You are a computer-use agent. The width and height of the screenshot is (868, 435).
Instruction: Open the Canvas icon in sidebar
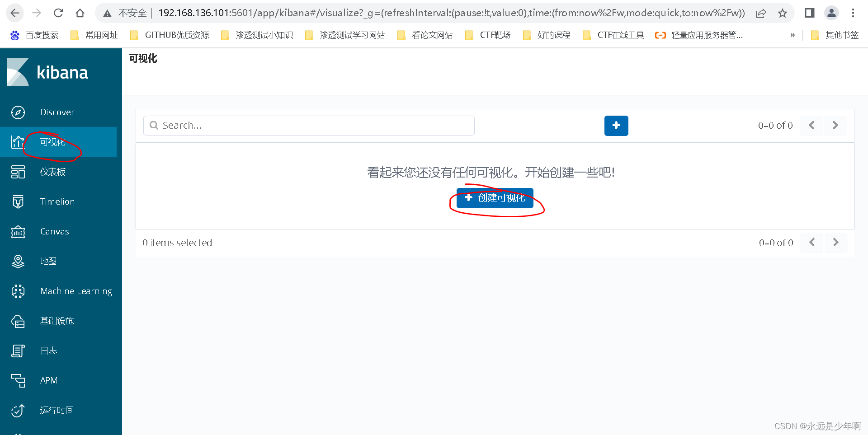click(x=18, y=231)
